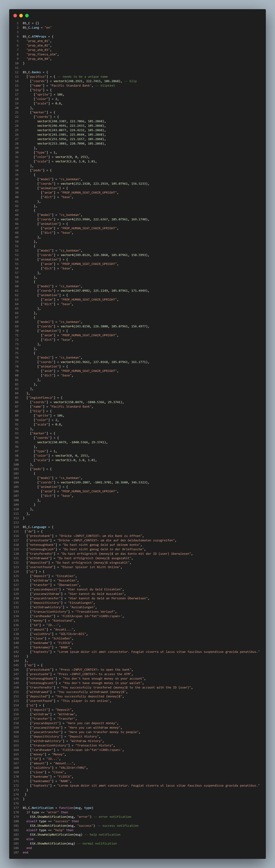Click the BS_C.Lang = "en" line

[x=37, y=28]
